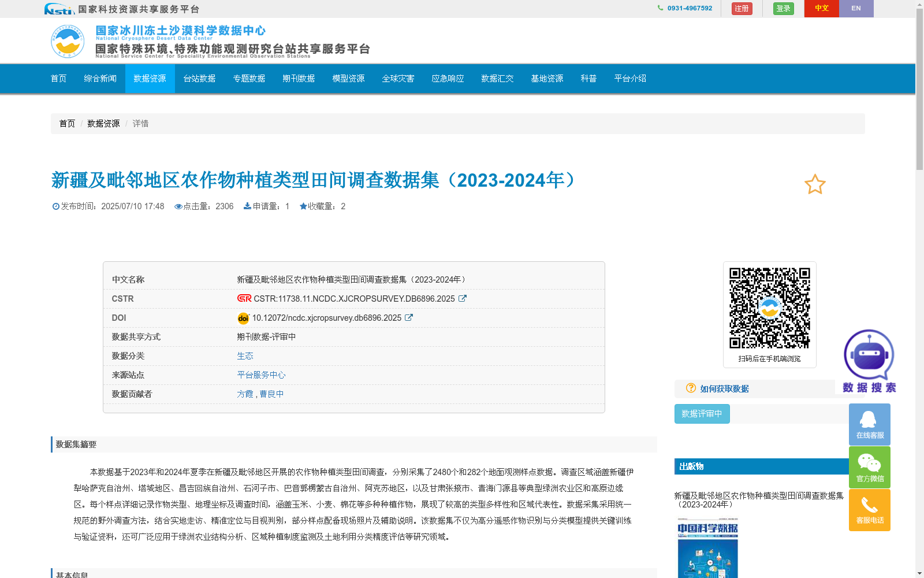Switch interface language to EN

pos(856,9)
